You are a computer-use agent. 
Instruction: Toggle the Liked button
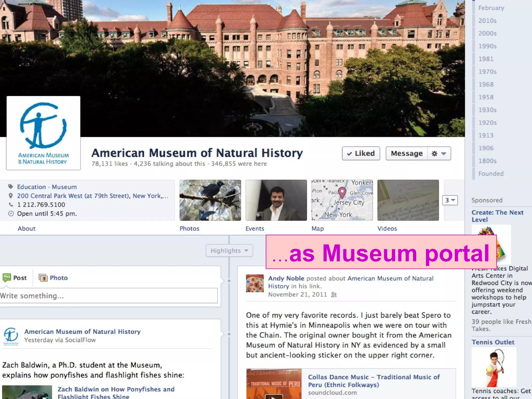coord(361,153)
